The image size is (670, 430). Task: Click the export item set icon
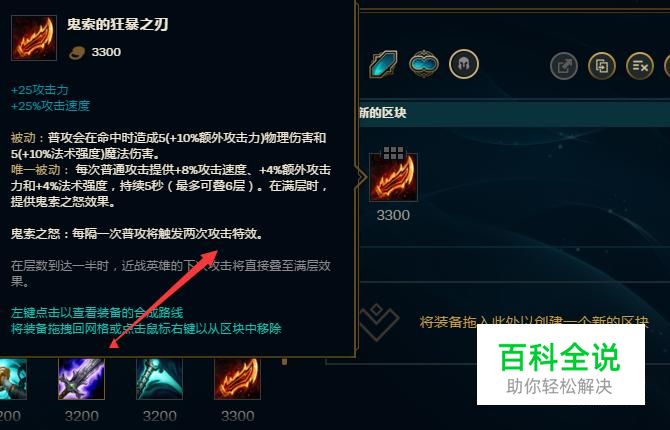(564, 66)
